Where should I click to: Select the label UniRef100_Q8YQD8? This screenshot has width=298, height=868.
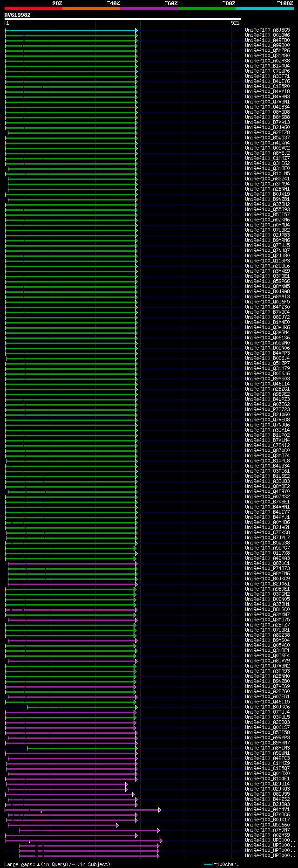point(267,112)
